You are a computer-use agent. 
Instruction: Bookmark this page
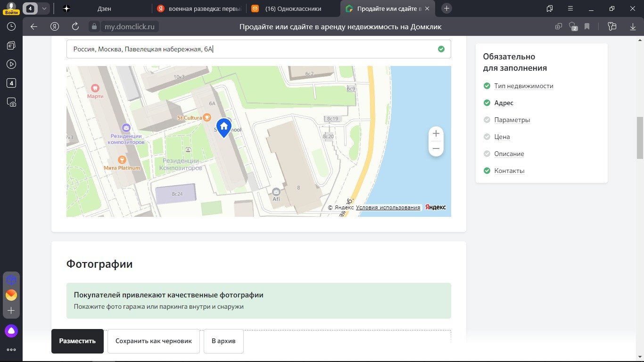coord(587,26)
